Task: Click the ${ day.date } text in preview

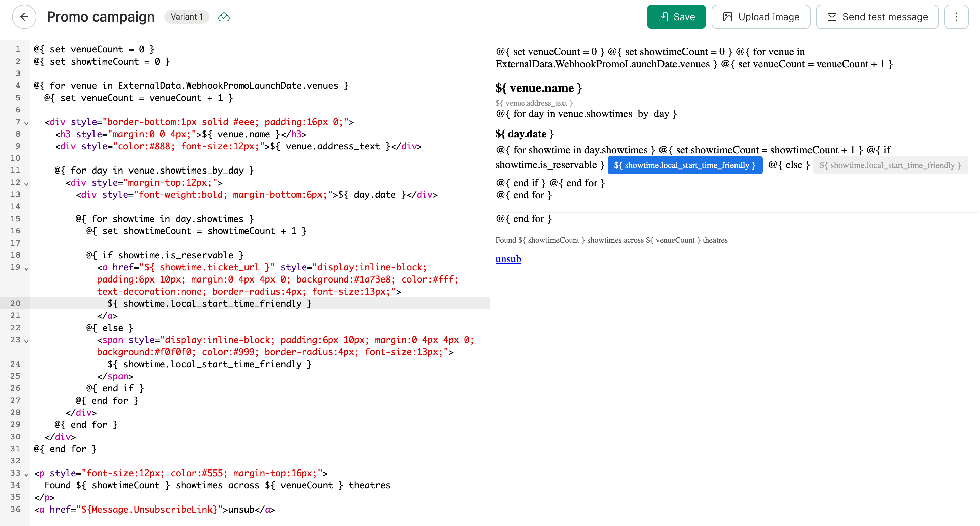Action: click(524, 134)
